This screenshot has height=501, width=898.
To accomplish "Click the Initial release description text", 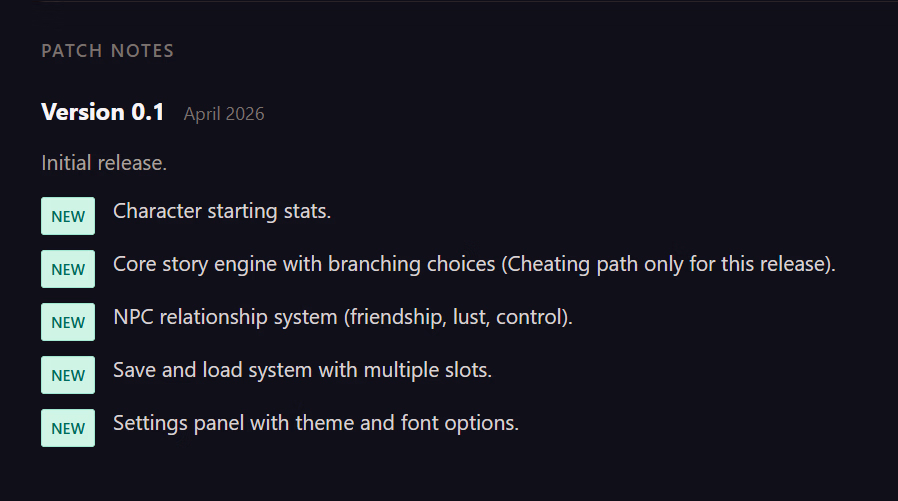I will tap(104, 162).
